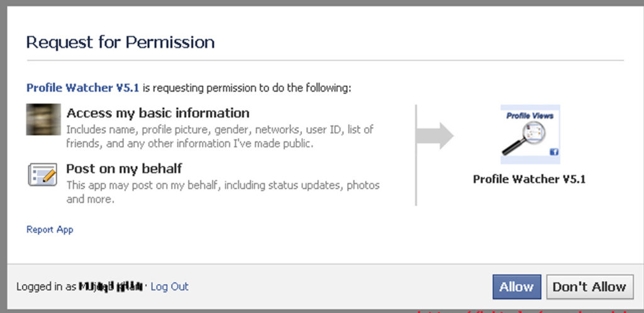Click the vertical divider line beside permissions

(416, 155)
